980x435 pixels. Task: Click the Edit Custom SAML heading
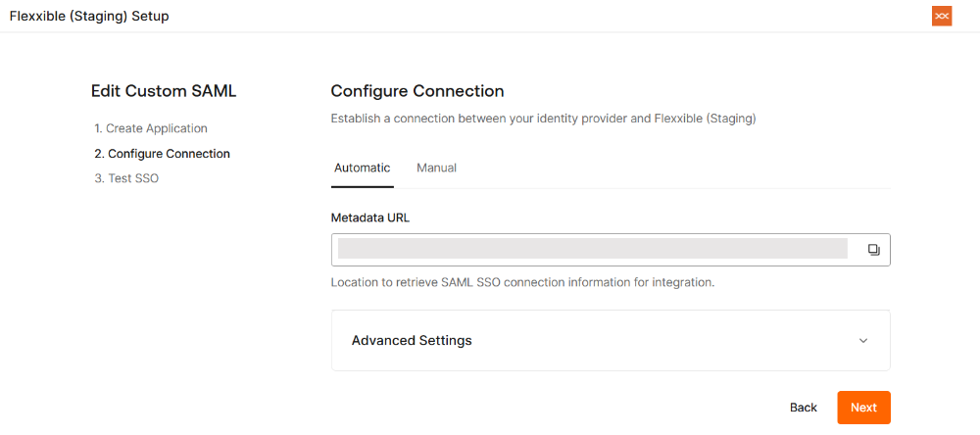coord(164,91)
